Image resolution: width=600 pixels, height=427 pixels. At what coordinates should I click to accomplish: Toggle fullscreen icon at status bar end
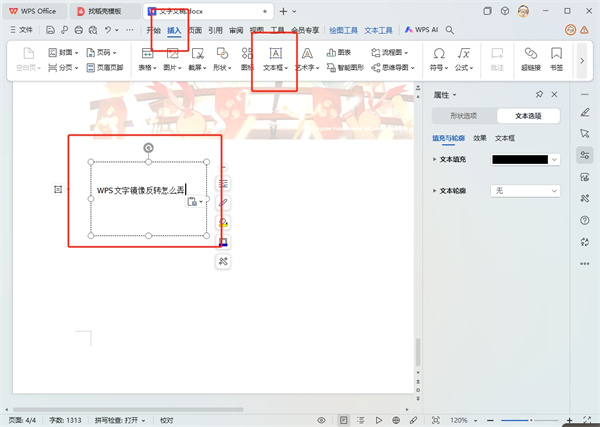587,420
